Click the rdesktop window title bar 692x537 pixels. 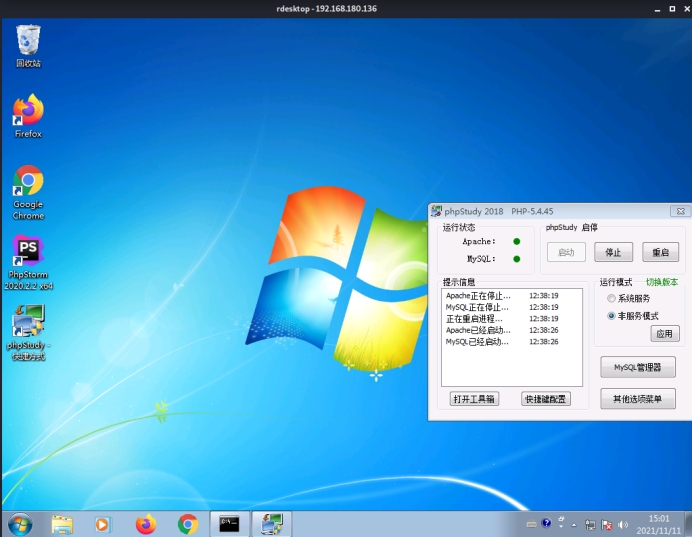pyautogui.click(x=327, y=8)
